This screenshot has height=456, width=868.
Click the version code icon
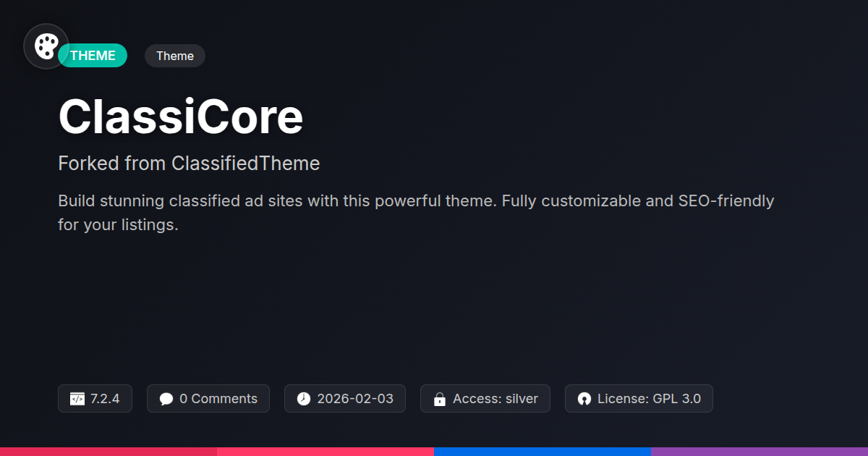(77, 399)
